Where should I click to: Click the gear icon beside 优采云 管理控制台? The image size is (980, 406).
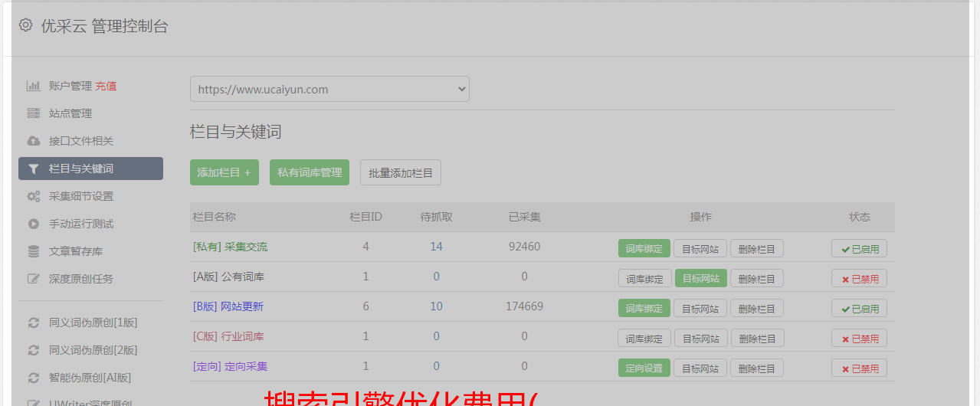26,25
